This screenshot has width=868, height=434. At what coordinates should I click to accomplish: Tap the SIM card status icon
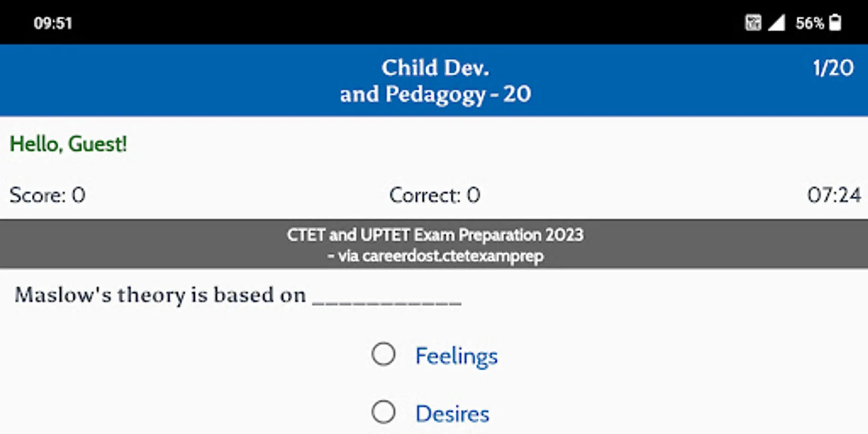pyautogui.click(x=753, y=23)
